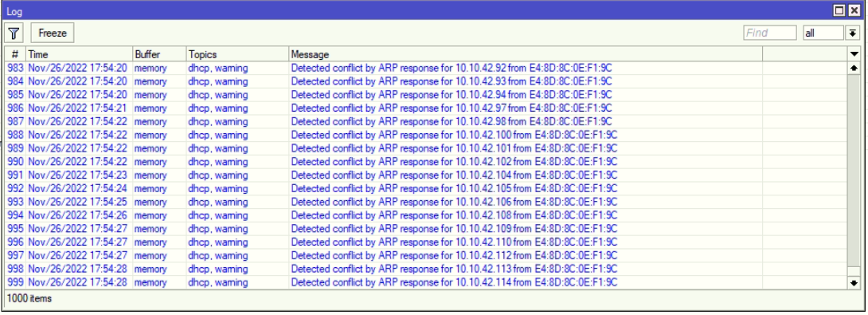Sort by the # column header
Screen dimensions: 868x315
[15, 54]
